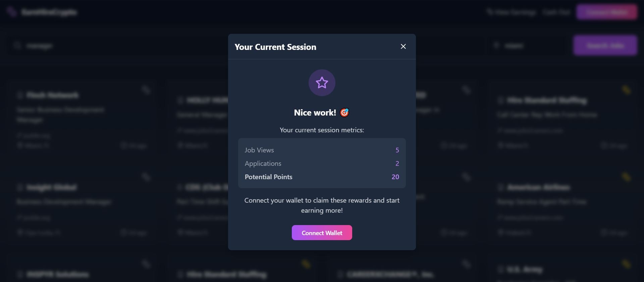Close the Your Current Session dialog
The height and width of the screenshot is (282, 644).
[403, 47]
